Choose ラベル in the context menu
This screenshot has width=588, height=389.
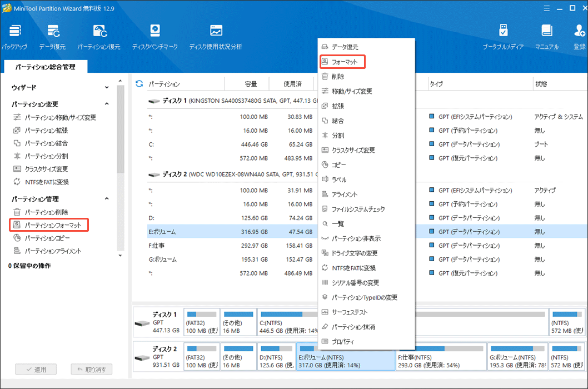pos(366,179)
